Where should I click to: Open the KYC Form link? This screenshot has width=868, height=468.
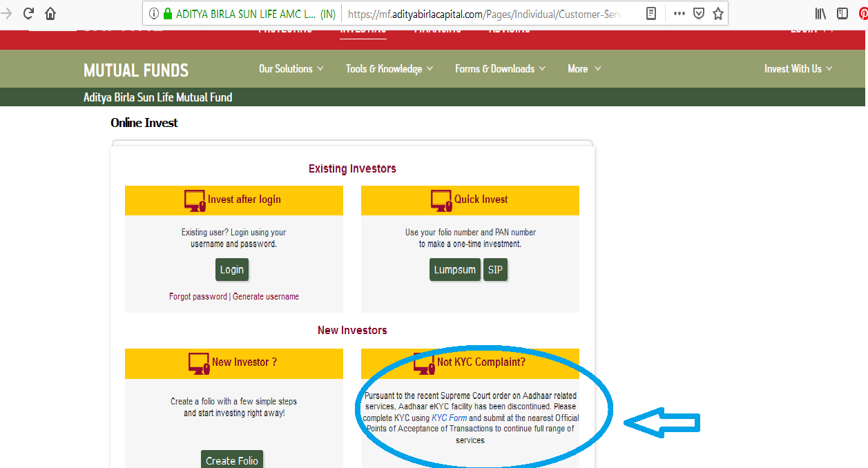pyautogui.click(x=450, y=418)
